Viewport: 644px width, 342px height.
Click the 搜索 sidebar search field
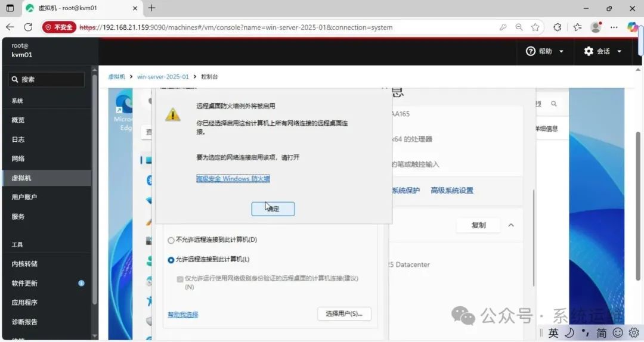(47, 79)
